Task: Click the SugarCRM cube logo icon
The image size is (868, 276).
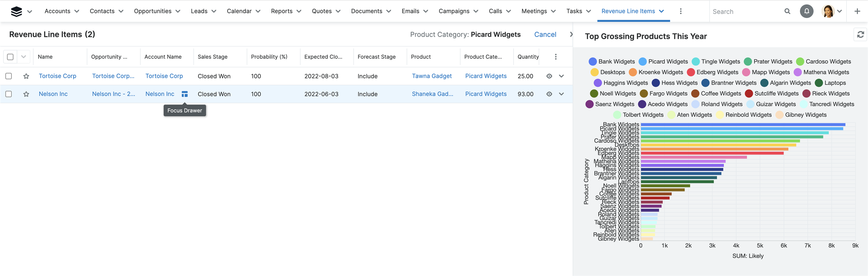Action: click(x=16, y=12)
